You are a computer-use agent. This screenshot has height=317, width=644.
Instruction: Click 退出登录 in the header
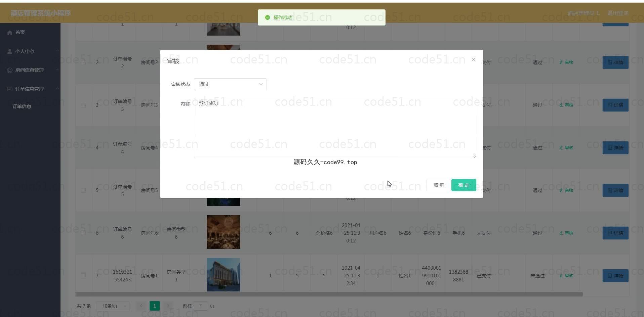tap(618, 13)
